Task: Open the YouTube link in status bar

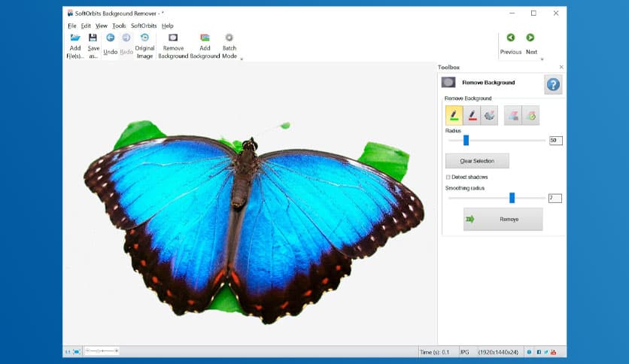Action: tap(554, 353)
